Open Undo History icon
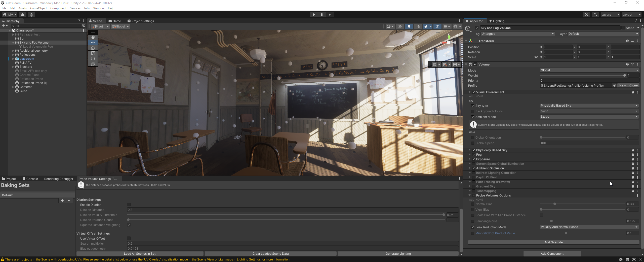The width and height of the screenshot is (644, 262). tap(586, 15)
